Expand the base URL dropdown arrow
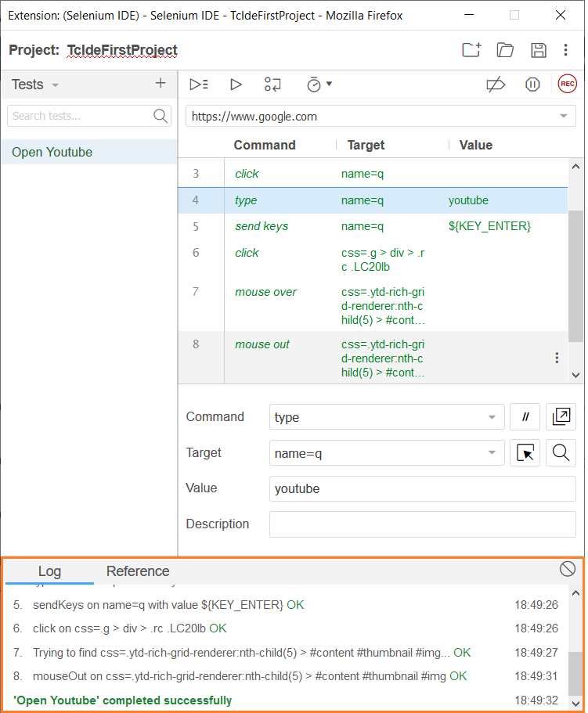588x713 pixels. [564, 116]
